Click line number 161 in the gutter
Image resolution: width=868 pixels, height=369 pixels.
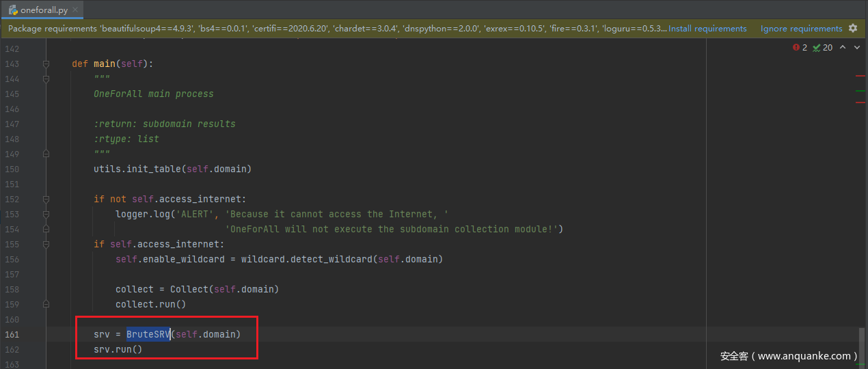[12, 334]
